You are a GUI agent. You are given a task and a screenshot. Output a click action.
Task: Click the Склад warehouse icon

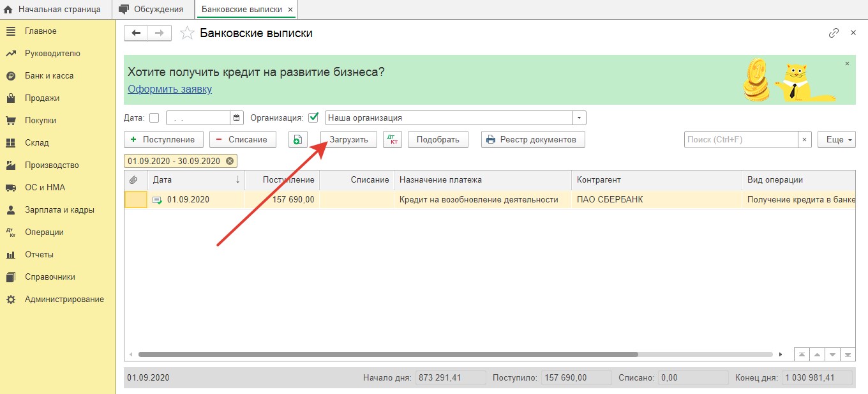click(x=11, y=143)
